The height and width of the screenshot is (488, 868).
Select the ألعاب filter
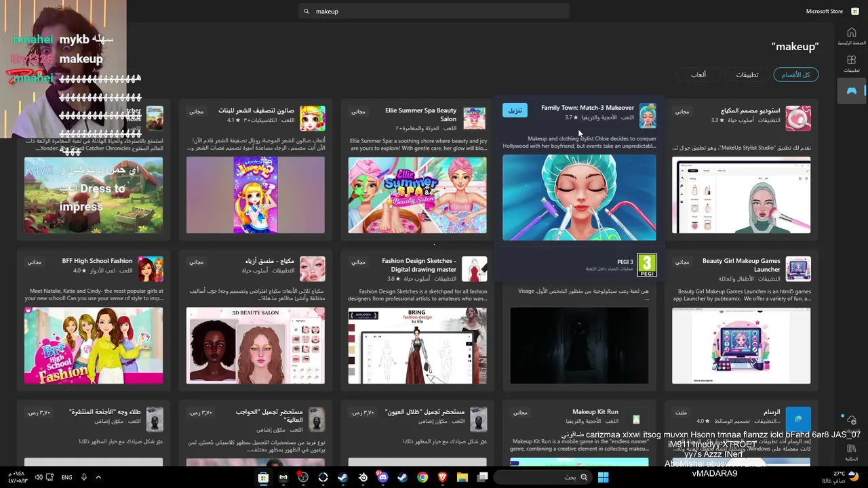click(698, 75)
